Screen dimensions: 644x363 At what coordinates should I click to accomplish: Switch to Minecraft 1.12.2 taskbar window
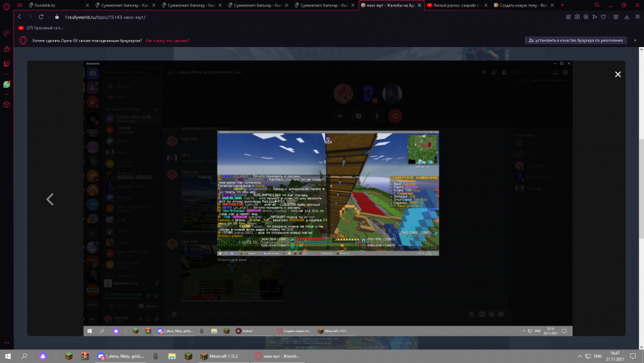click(223, 357)
